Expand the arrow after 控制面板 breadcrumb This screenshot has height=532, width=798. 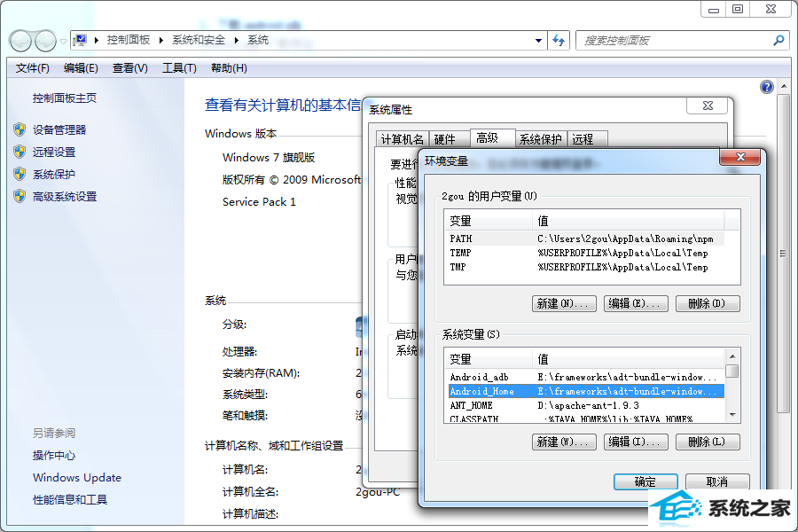point(160,40)
